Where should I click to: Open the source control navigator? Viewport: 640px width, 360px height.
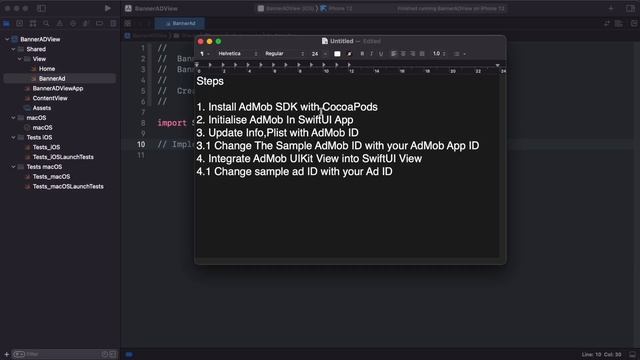click(x=20, y=24)
